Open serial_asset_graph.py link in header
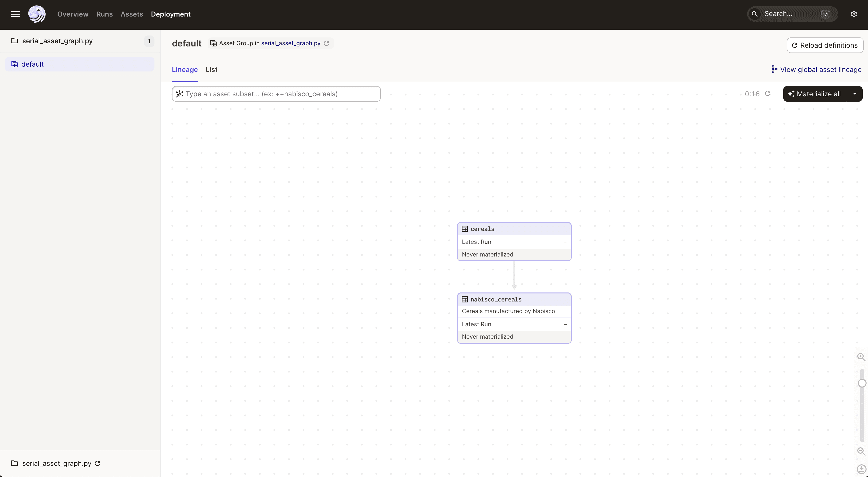 coord(291,43)
